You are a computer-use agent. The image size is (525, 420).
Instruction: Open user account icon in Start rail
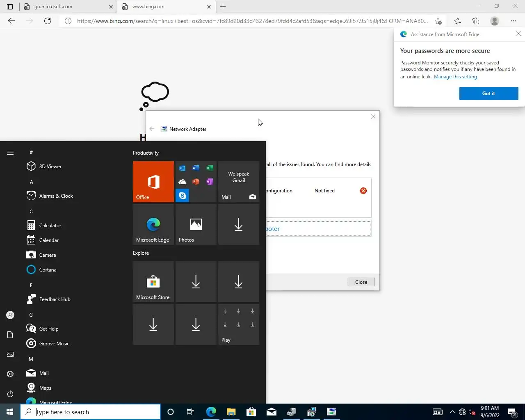click(x=10, y=315)
